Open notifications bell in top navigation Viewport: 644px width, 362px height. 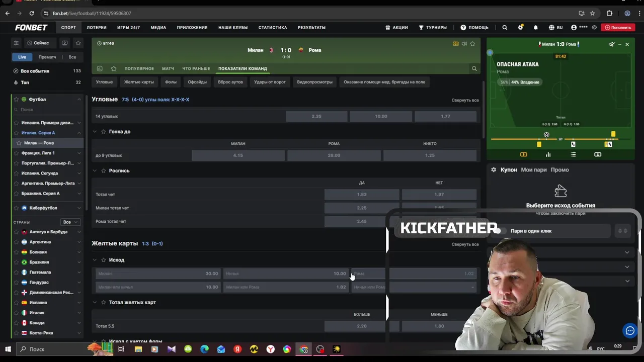click(536, 28)
